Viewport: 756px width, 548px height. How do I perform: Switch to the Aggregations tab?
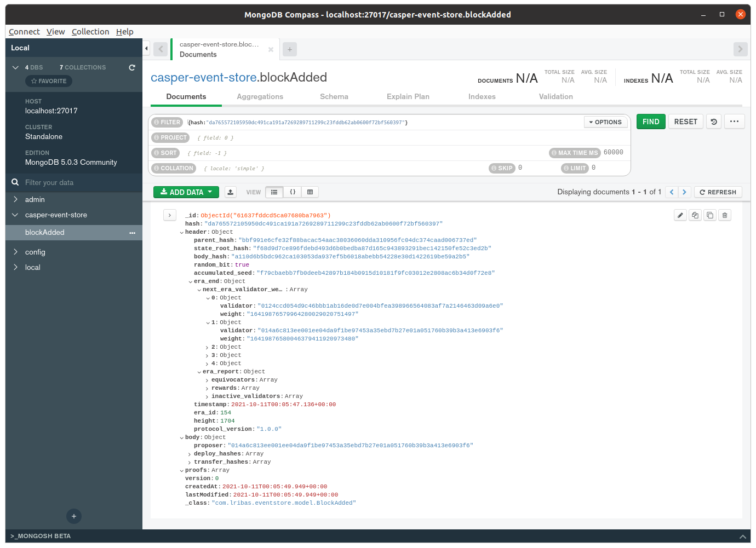tap(260, 96)
